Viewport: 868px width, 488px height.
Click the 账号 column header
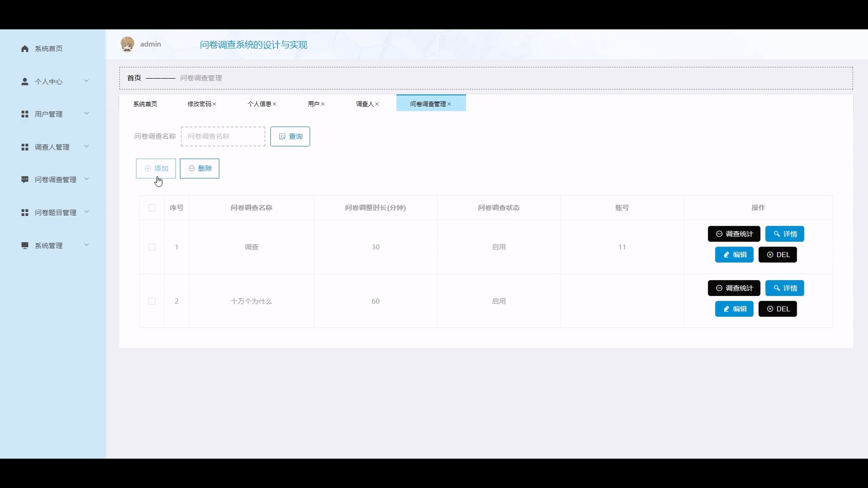(x=622, y=208)
